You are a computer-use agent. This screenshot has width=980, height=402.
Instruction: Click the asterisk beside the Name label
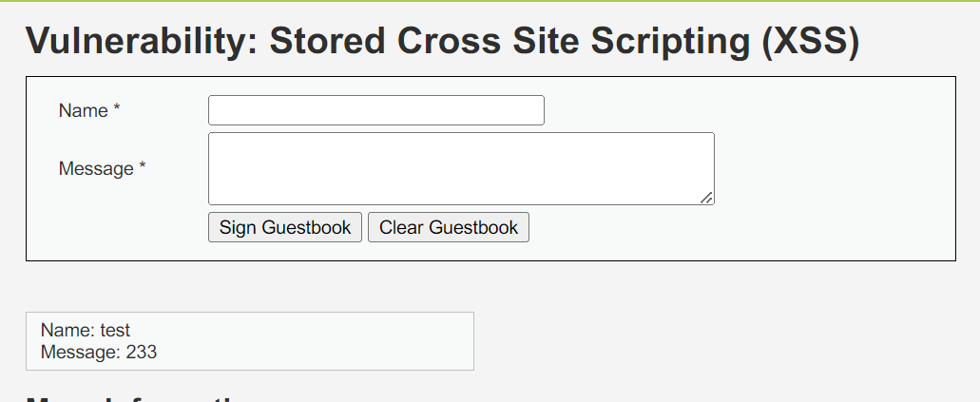pos(117,110)
